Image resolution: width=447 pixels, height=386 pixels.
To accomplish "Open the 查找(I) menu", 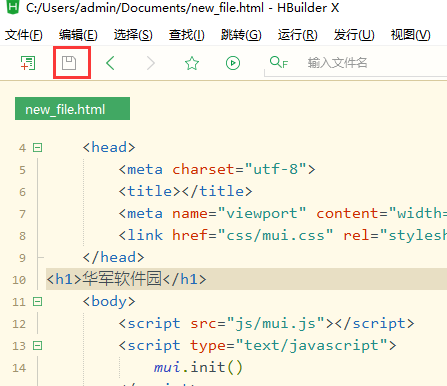I will (x=186, y=35).
